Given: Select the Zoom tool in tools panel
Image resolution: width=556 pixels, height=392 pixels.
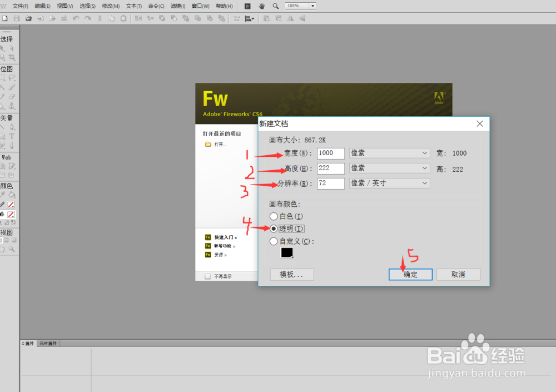Looking at the screenshot, I should pyautogui.click(x=12, y=249).
